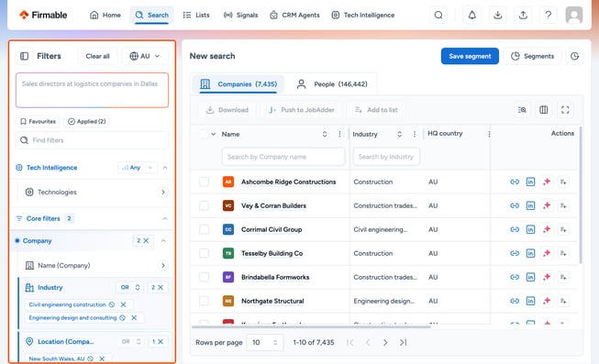Tick the select-all checkbox in header
The image size is (599, 364).
(x=204, y=134)
